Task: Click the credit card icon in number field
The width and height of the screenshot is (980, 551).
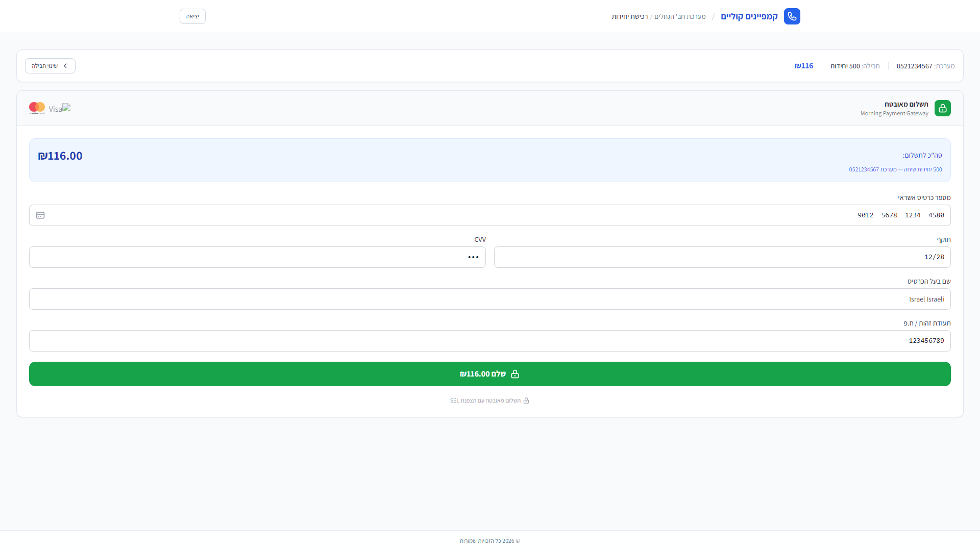Action: (40, 215)
